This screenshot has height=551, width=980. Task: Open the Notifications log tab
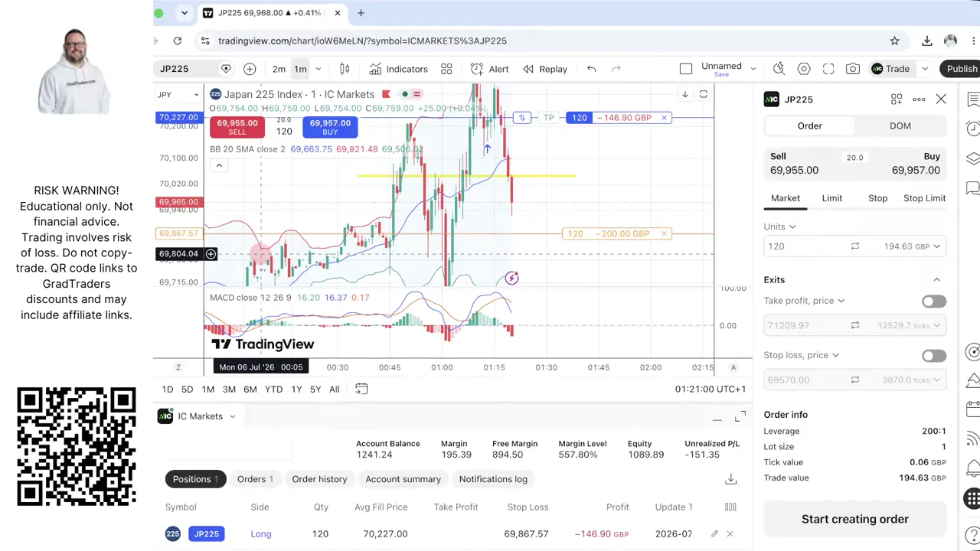(x=493, y=479)
